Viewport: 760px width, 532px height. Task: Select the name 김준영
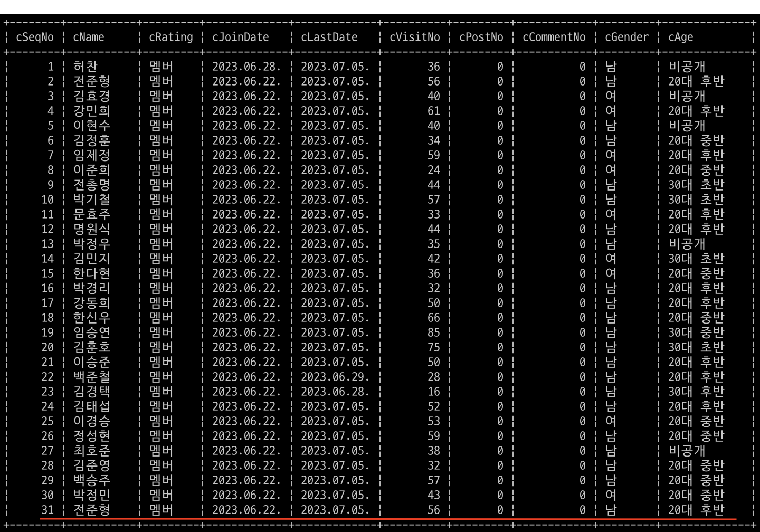click(x=92, y=465)
